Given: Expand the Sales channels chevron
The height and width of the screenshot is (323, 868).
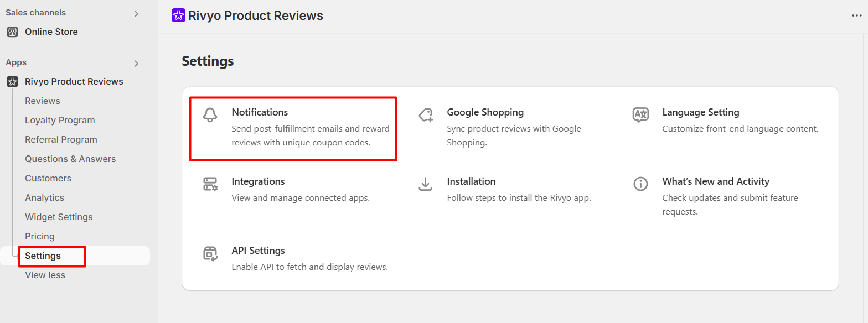Looking at the screenshot, I should [x=136, y=14].
